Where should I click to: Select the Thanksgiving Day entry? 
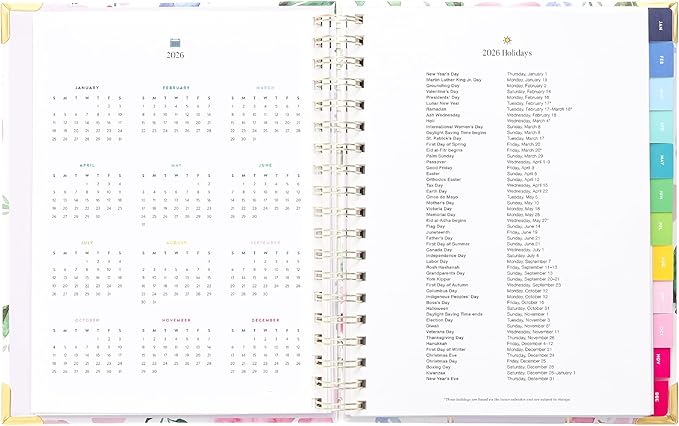coord(444,338)
